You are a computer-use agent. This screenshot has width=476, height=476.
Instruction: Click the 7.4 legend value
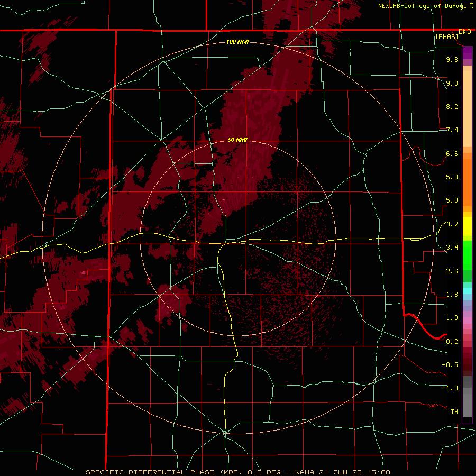point(452,130)
